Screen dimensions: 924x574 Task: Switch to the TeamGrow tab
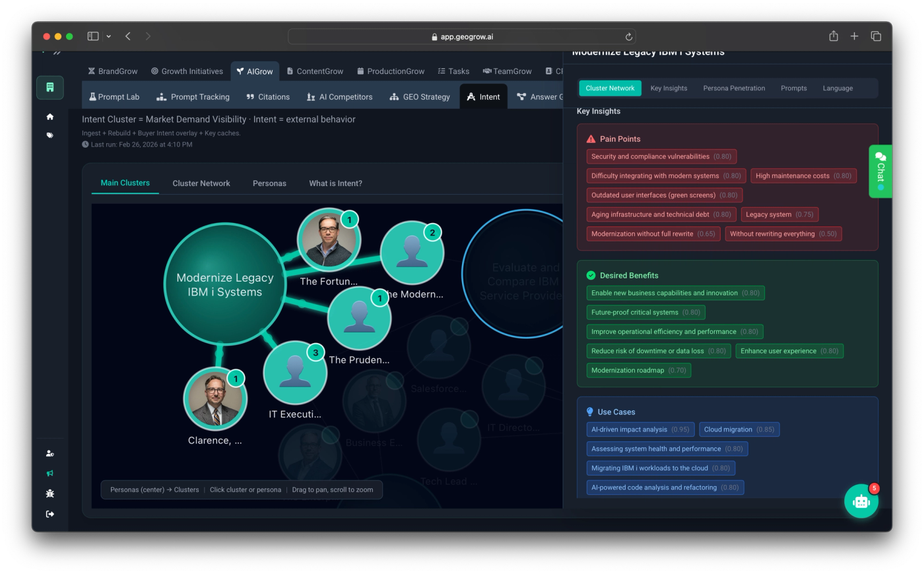click(x=507, y=71)
